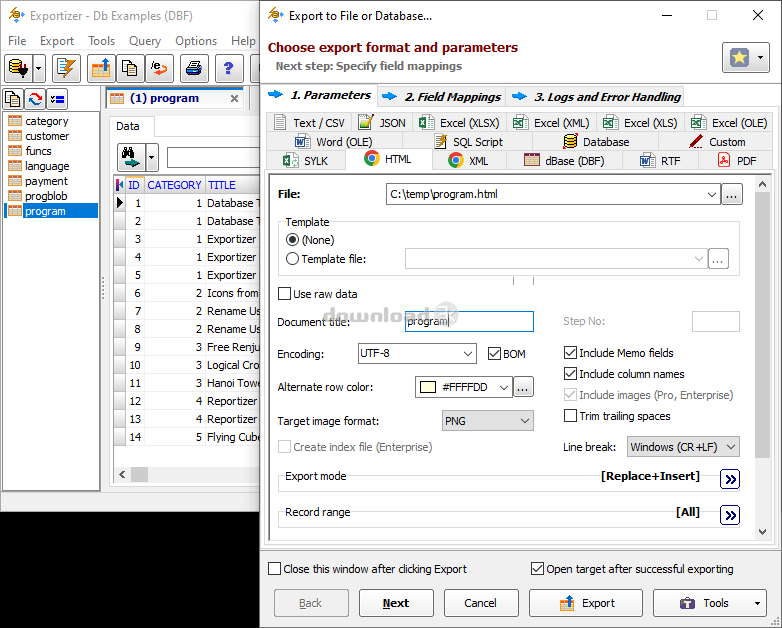
Task: Open the Encoding UTF-8 dropdown
Action: click(467, 354)
